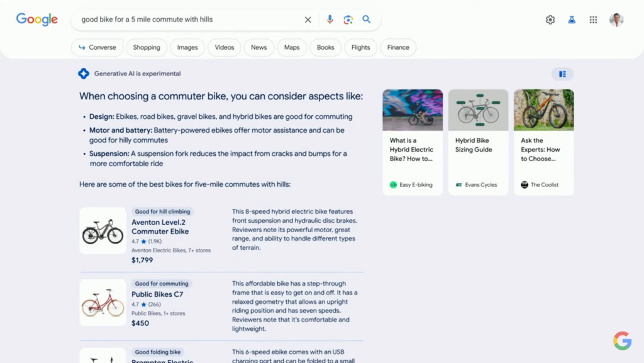Image resolution: width=644 pixels, height=363 pixels.
Task: Open the account profile picture
Action: pos(616,20)
